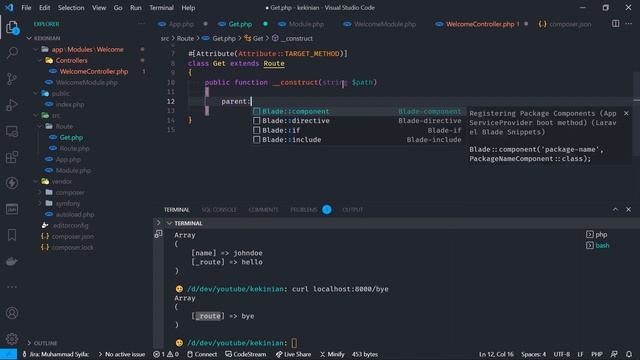Maximize the terminal panel size

[x=615, y=209]
